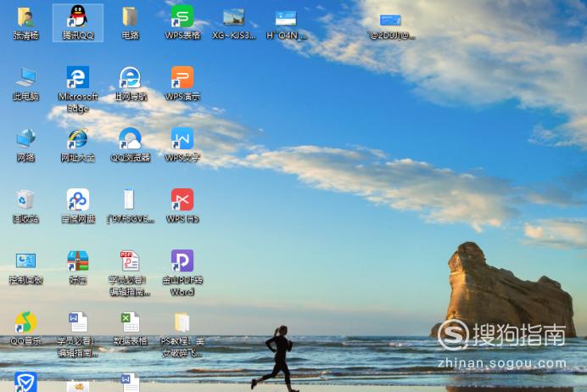Viewport: 587px width, 392px height.
Task: Launch the Microsoft Edge shortcut
Action: [x=78, y=77]
